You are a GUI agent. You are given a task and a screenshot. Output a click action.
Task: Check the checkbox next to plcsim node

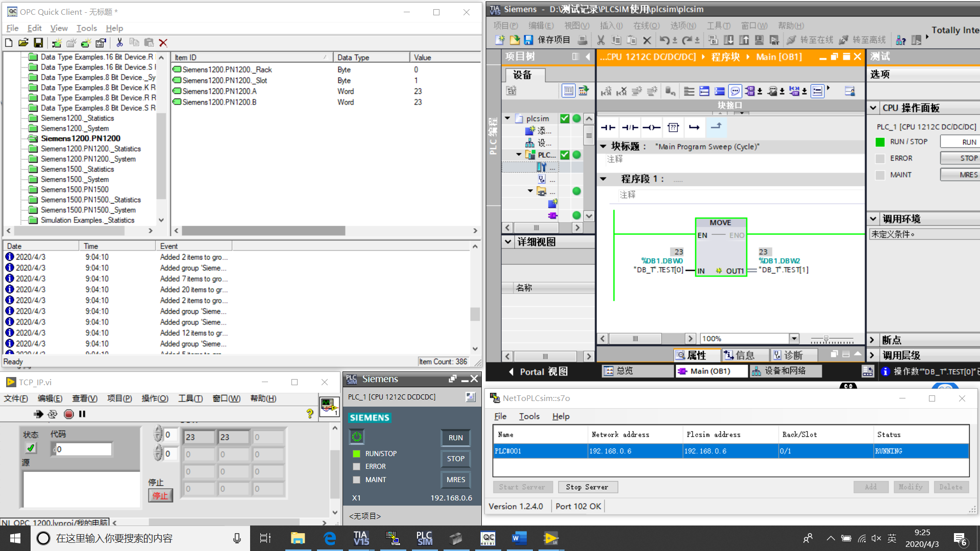565,118
